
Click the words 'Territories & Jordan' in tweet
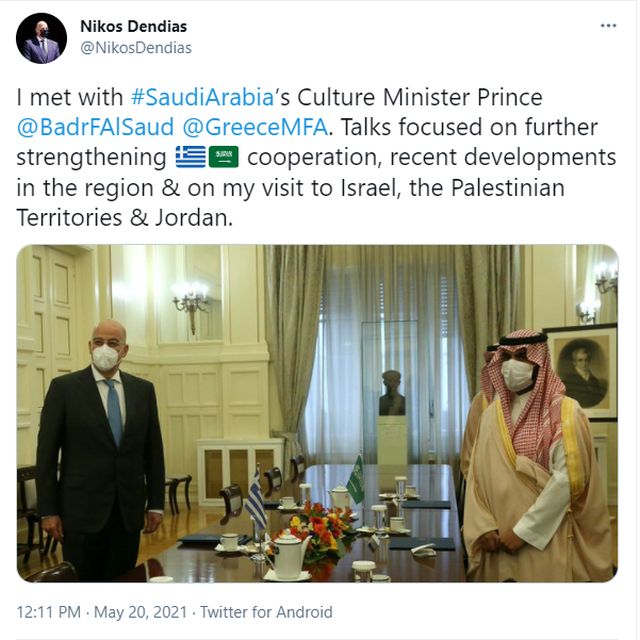click(124, 218)
